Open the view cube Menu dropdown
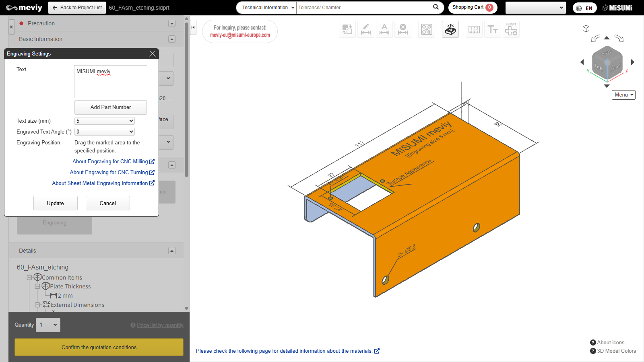The height and width of the screenshot is (362, 644). pyautogui.click(x=623, y=95)
